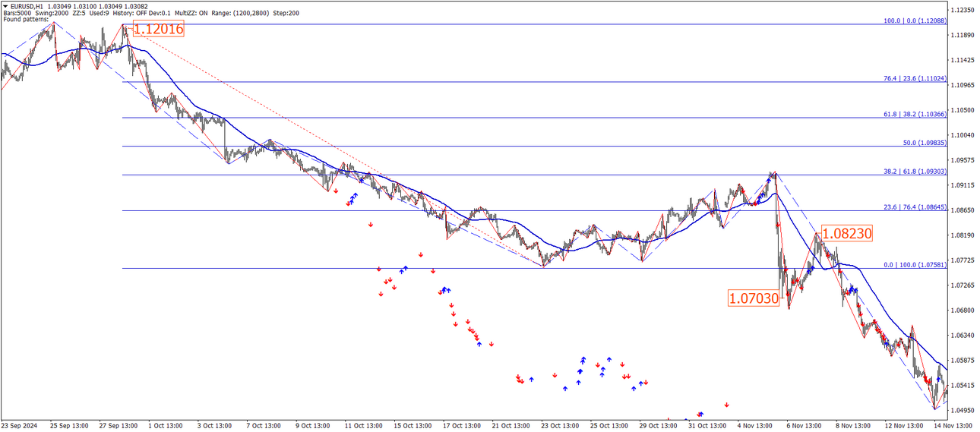Click 1.12350 on the price scale
Image resolution: width=980 pixels, height=432 pixels.
click(x=963, y=10)
